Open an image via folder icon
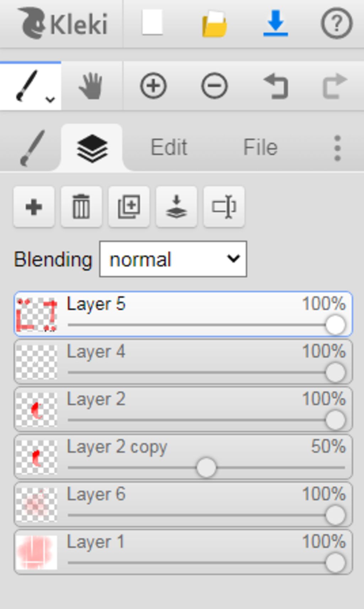This screenshot has height=609, width=364. tap(214, 23)
